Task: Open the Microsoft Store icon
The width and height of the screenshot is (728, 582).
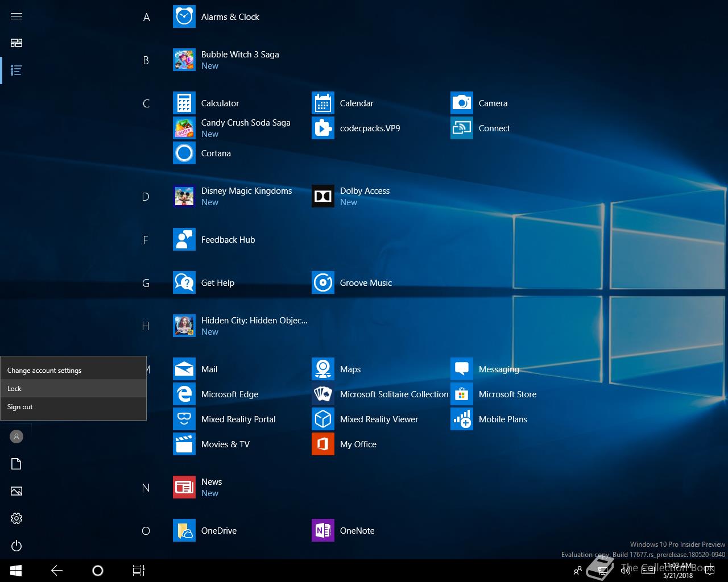Action: point(462,394)
